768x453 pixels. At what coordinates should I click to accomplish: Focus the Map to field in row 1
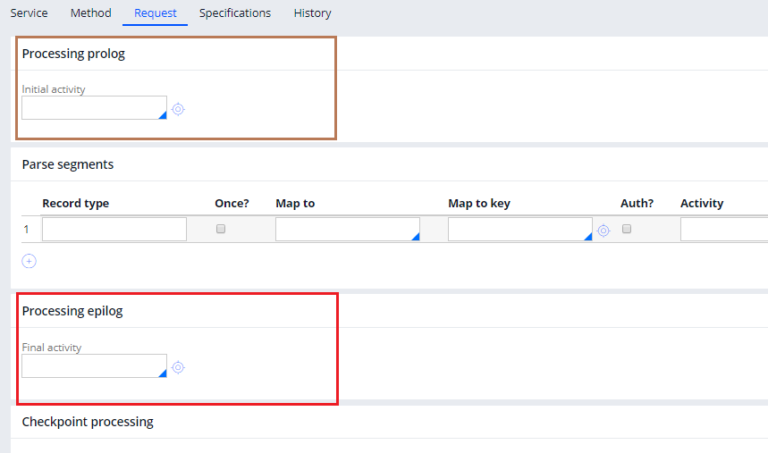point(347,229)
